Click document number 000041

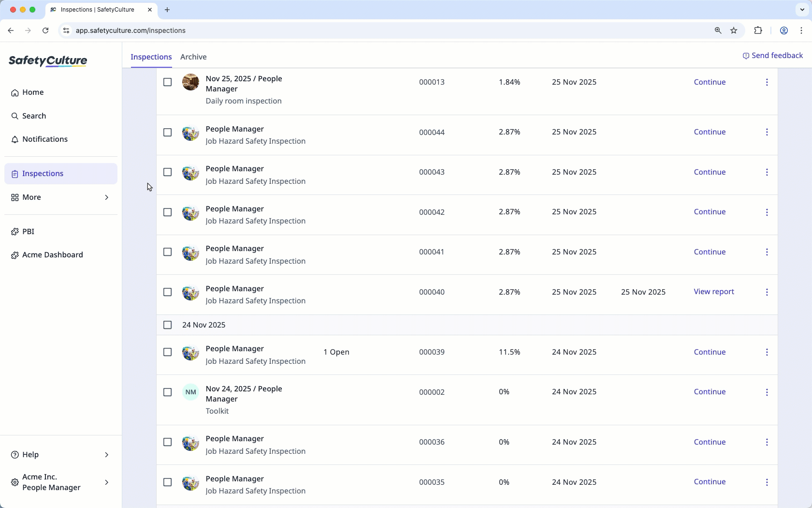pyautogui.click(x=432, y=252)
